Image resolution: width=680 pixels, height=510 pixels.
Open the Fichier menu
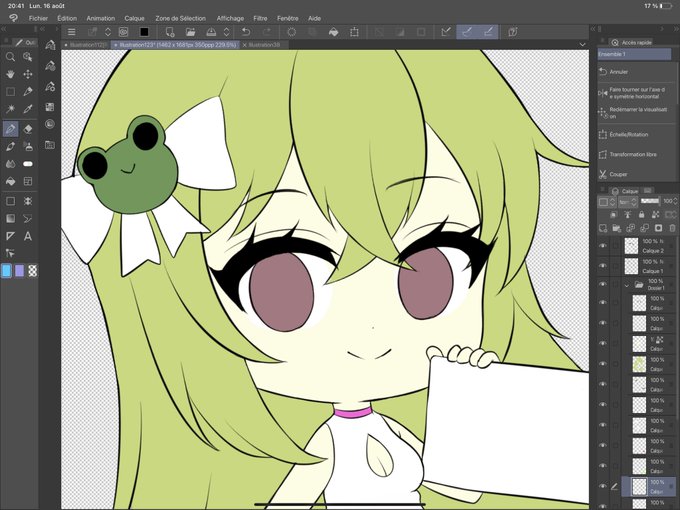[x=38, y=18]
